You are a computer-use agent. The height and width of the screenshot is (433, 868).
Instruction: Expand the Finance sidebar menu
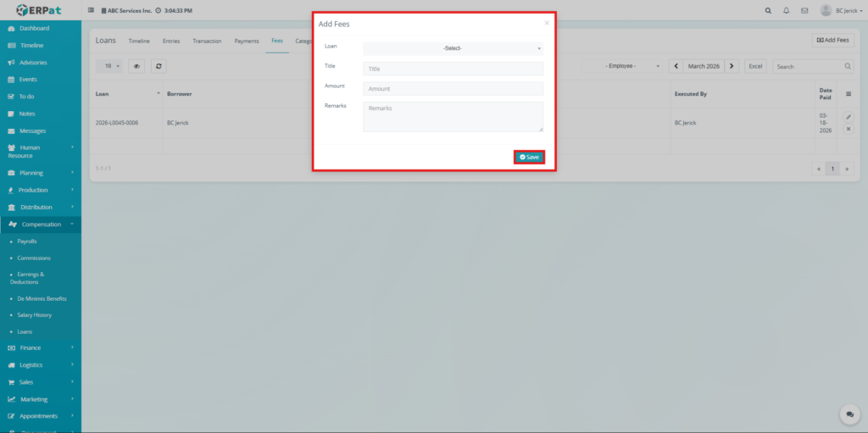point(41,347)
